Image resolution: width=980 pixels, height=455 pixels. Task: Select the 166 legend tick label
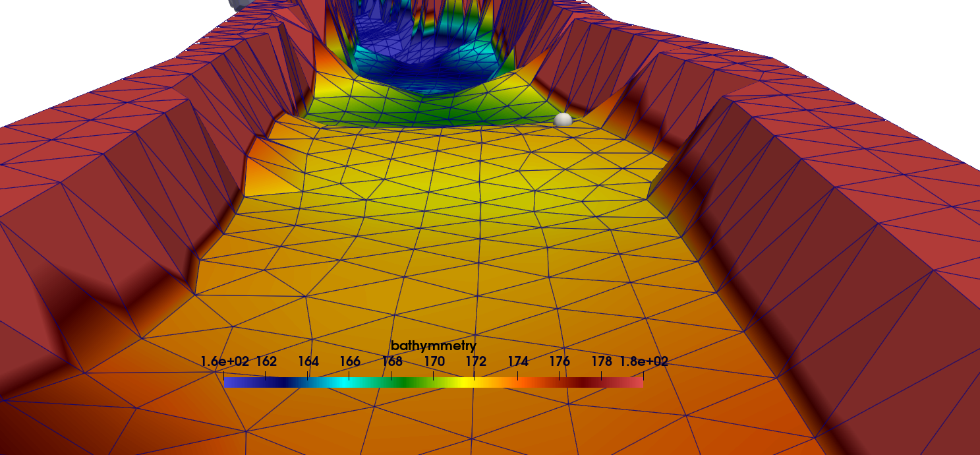(350, 361)
